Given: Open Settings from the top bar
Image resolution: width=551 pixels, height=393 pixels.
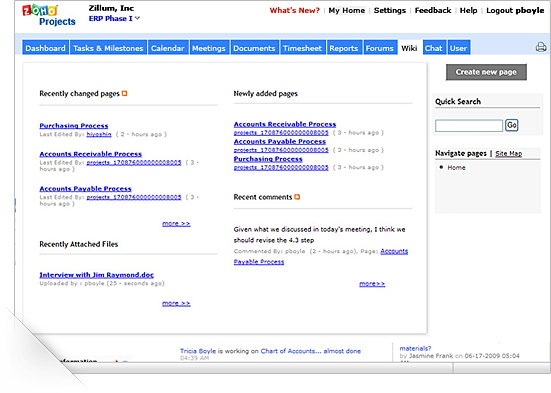Looking at the screenshot, I should coord(390,11).
